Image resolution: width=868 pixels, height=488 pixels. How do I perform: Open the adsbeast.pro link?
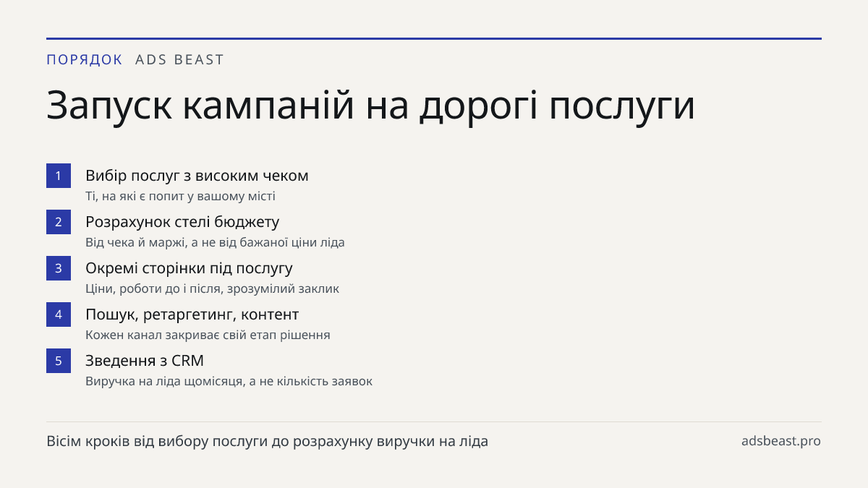coord(781,441)
